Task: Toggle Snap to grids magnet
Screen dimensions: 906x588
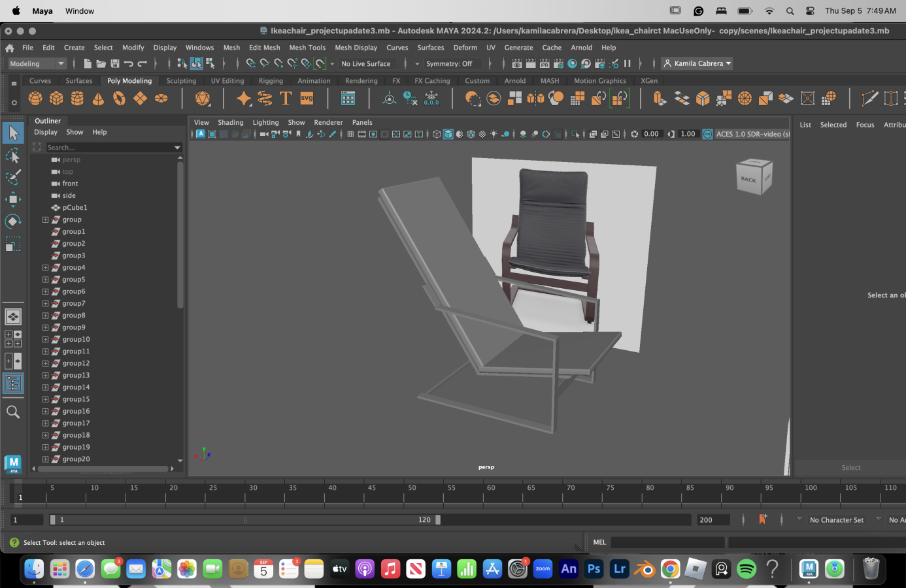Action: click(251, 63)
